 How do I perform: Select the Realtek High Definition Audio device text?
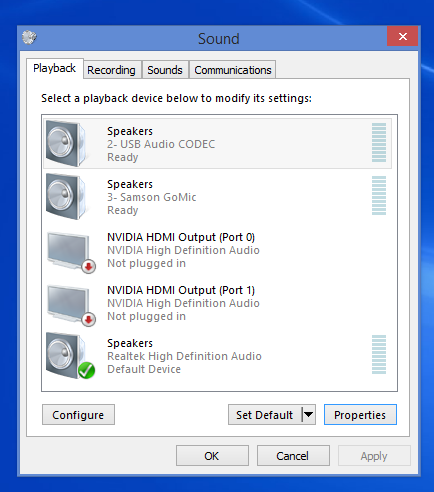(184, 356)
